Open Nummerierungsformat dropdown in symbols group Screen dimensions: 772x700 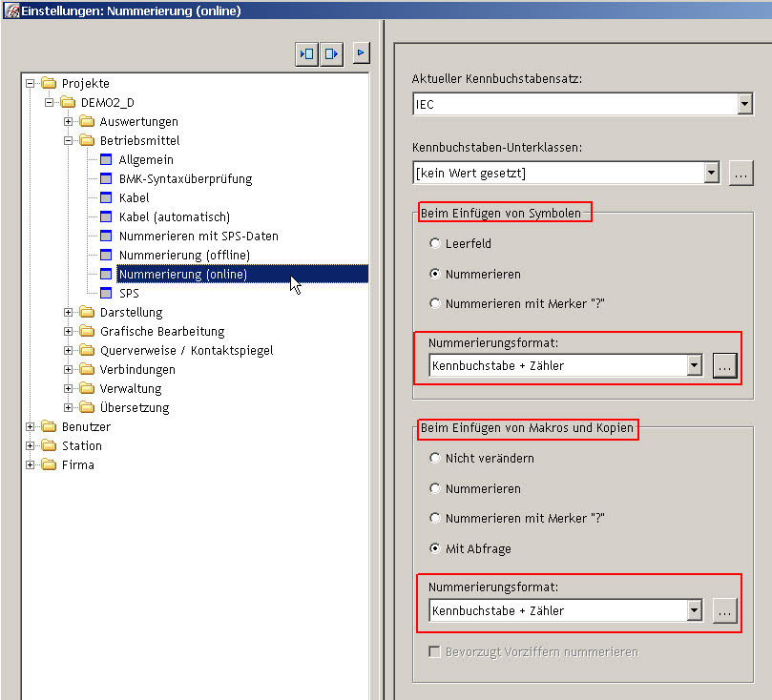[x=694, y=365]
